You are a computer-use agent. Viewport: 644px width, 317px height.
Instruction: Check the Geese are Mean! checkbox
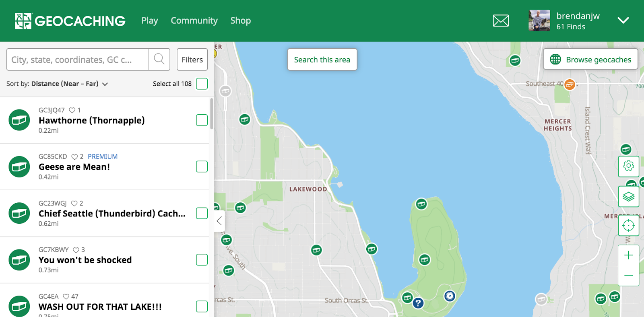point(202,167)
